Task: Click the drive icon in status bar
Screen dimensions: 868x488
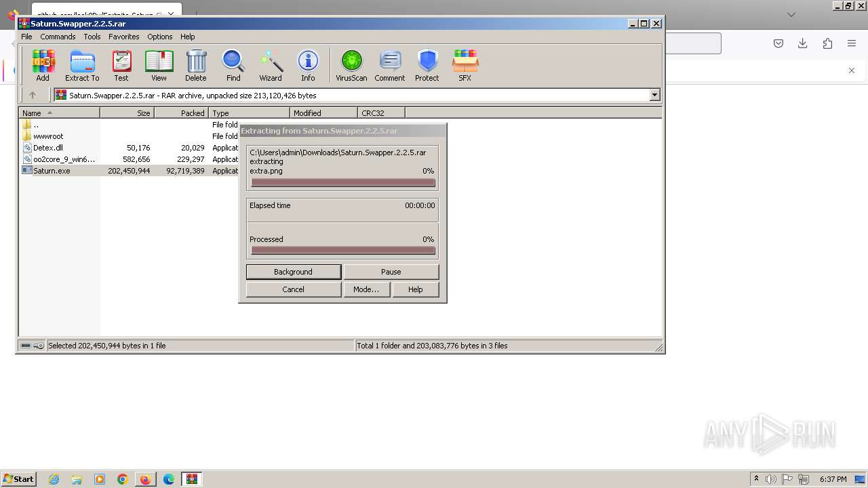Action: tap(26, 346)
